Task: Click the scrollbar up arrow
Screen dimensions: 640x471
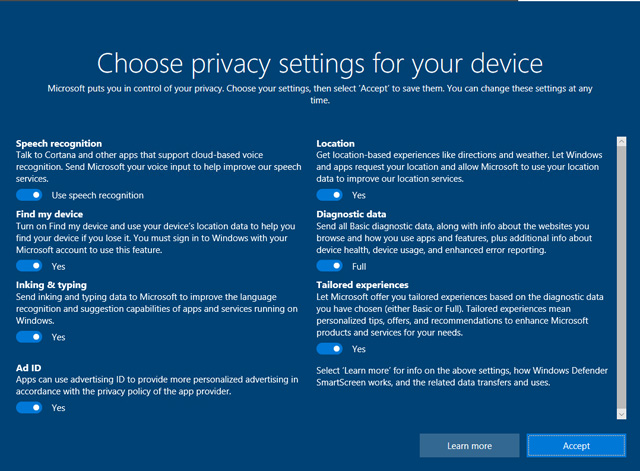Action: click(621, 142)
